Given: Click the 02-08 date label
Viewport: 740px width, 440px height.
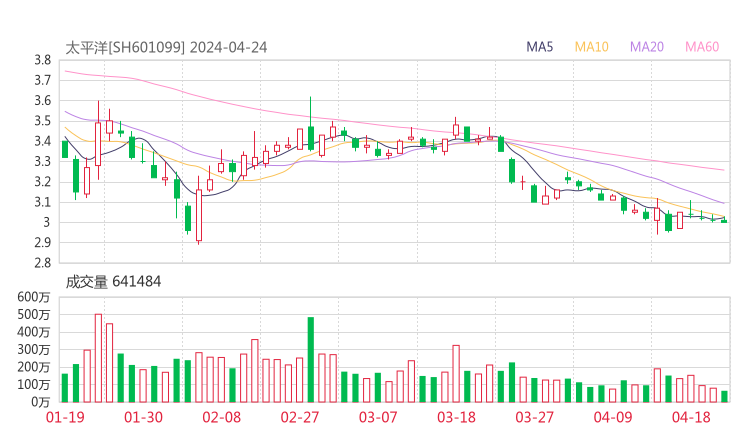Looking at the screenshot, I should pyautogui.click(x=221, y=417).
